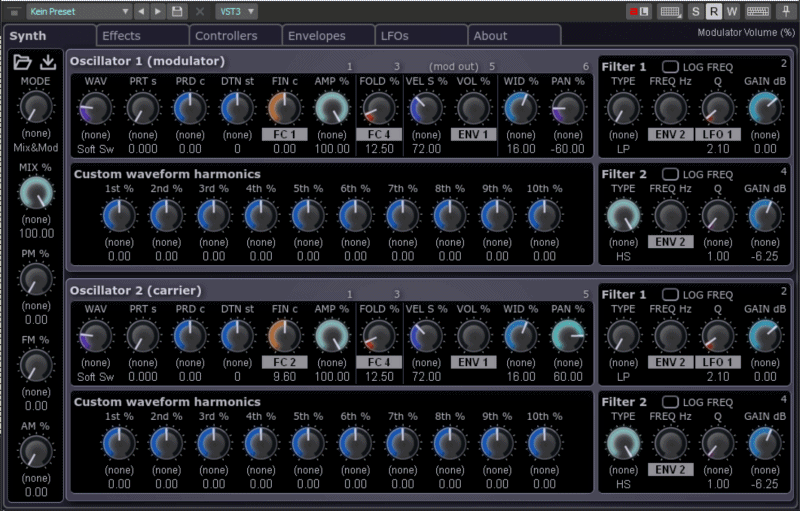Viewport: 800px width, 511px height.
Task: Click the delete preset X icon
Action: pyautogui.click(x=200, y=11)
